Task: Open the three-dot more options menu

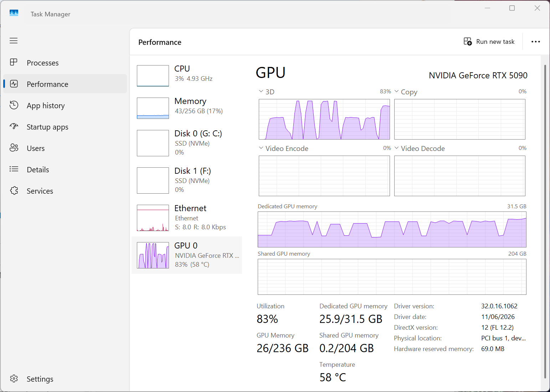Action: (x=535, y=42)
